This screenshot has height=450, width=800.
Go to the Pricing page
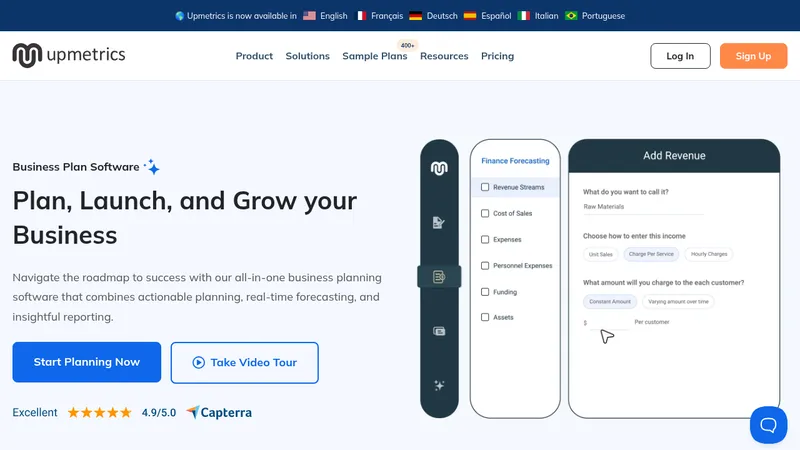(497, 56)
